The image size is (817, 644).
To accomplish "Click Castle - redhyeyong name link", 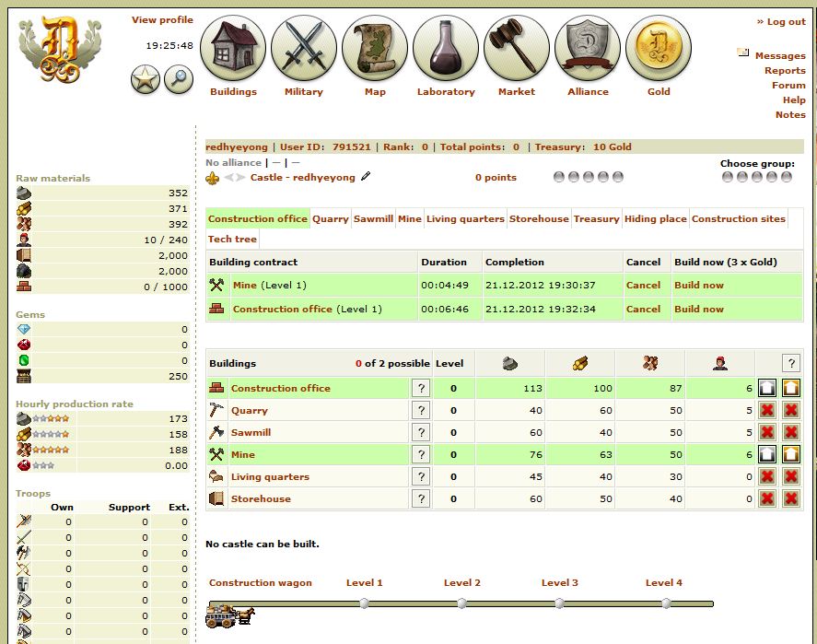I will click(302, 177).
